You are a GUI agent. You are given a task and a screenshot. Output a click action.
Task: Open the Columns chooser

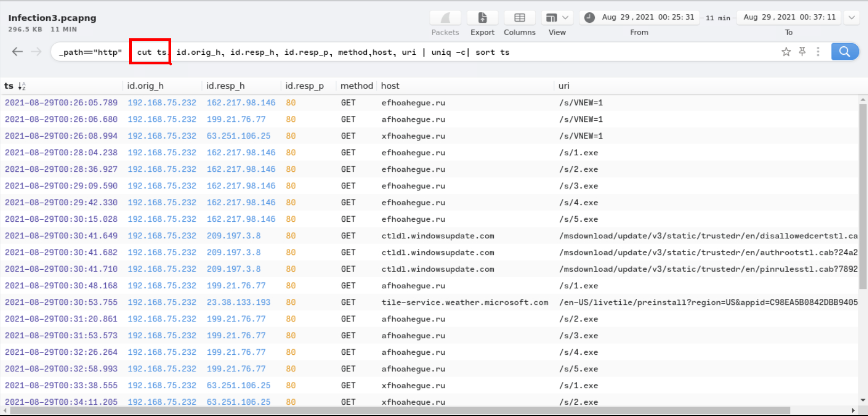pos(519,18)
